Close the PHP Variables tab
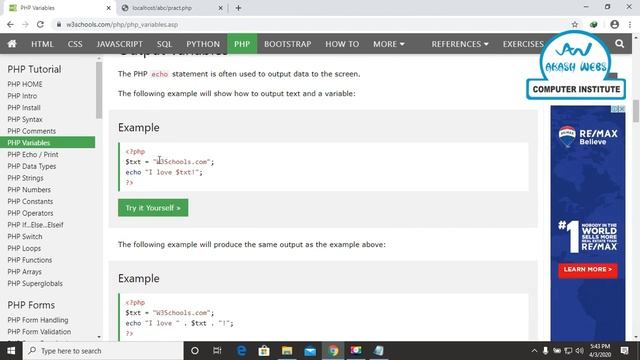This screenshot has width=640, height=360. click(x=109, y=8)
